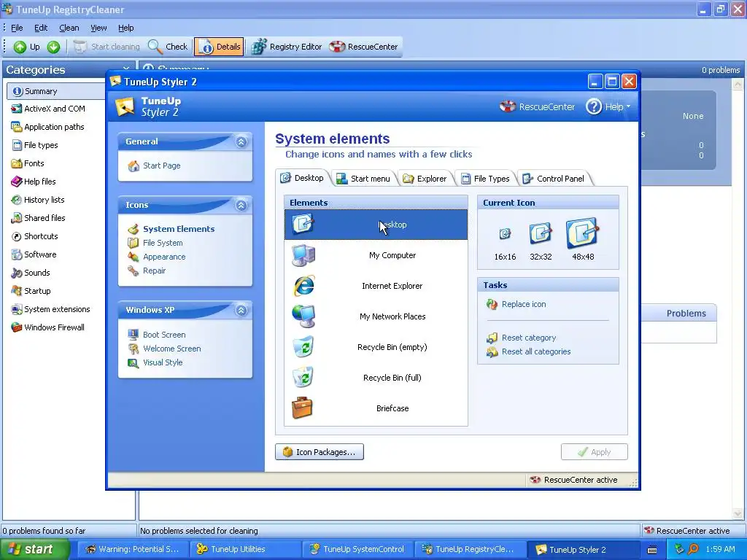Open RescueCenter in Styler header

coord(538,106)
